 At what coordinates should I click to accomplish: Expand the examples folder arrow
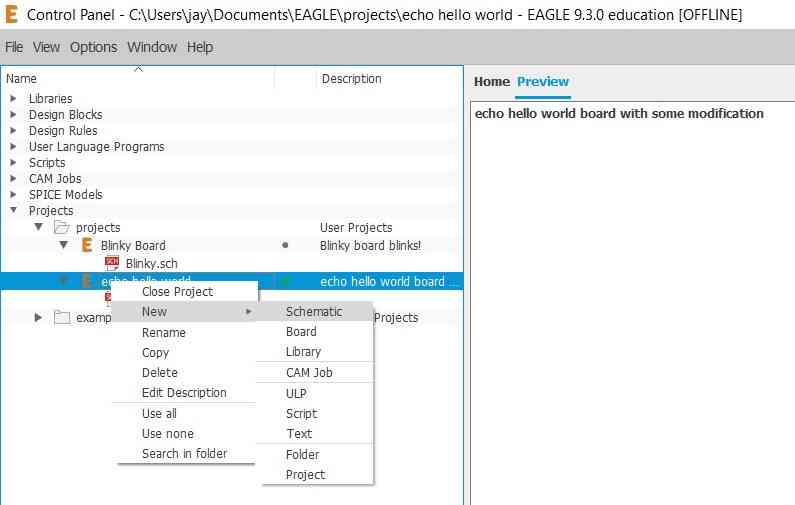(38, 317)
